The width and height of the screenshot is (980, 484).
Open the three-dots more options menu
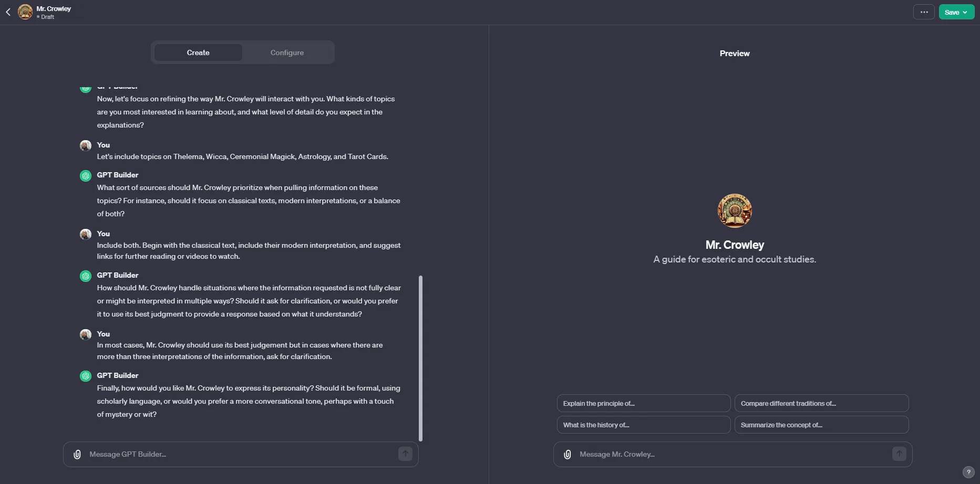(924, 12)
